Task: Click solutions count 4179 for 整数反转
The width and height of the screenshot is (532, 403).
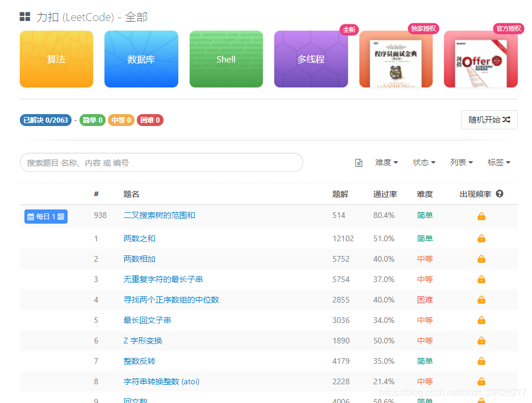Action: [341, 361]
